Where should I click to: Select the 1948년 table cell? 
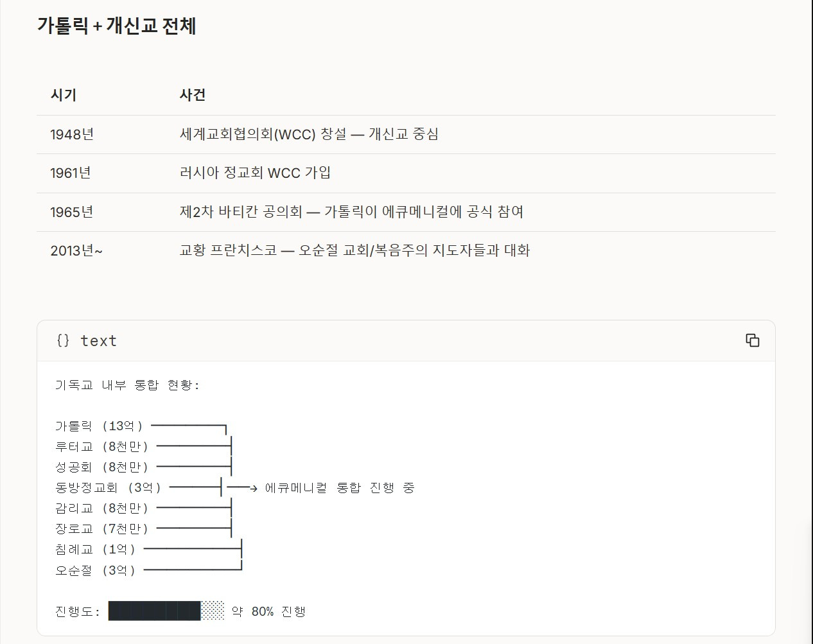[72, 134]
